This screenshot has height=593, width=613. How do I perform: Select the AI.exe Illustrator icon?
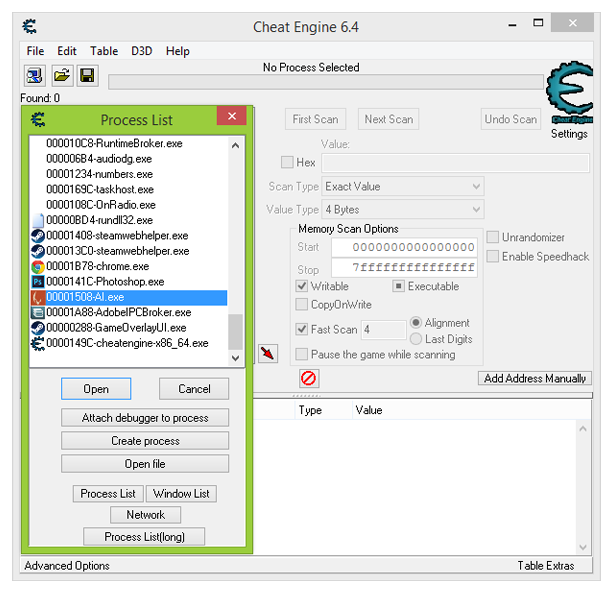point(38,297)
